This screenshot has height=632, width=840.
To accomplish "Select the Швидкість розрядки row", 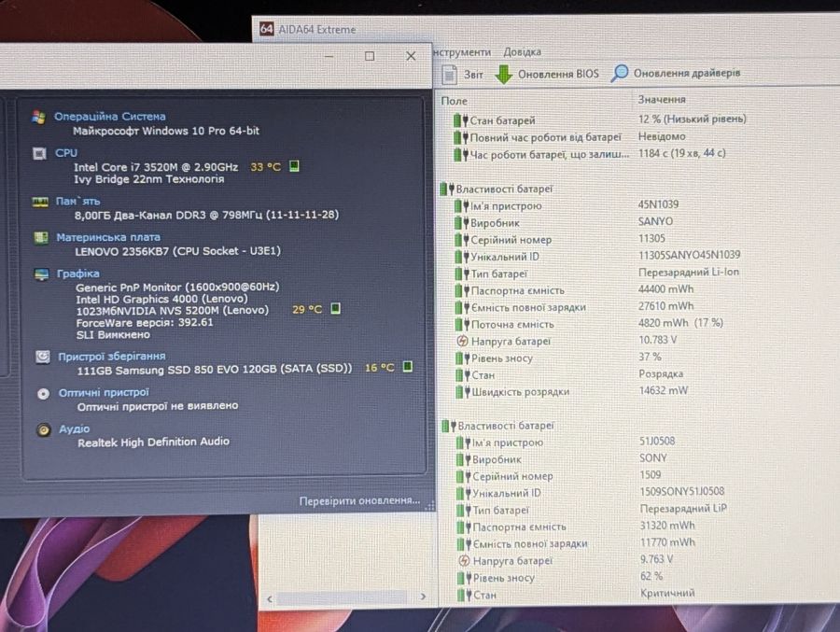I will click(573, 391).
